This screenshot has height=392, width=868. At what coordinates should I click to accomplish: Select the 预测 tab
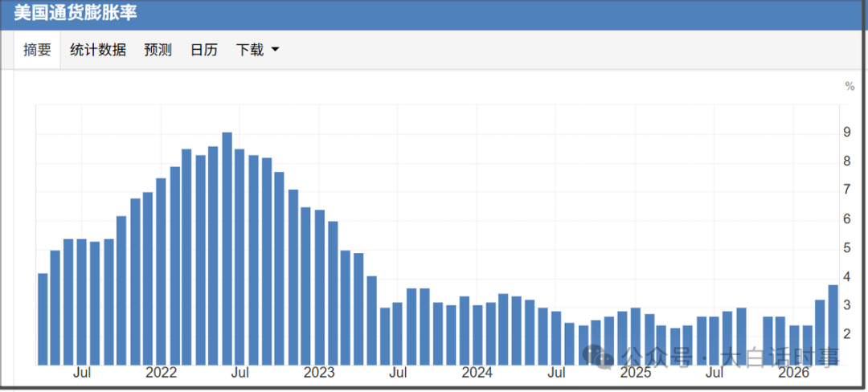pos(158,50)
